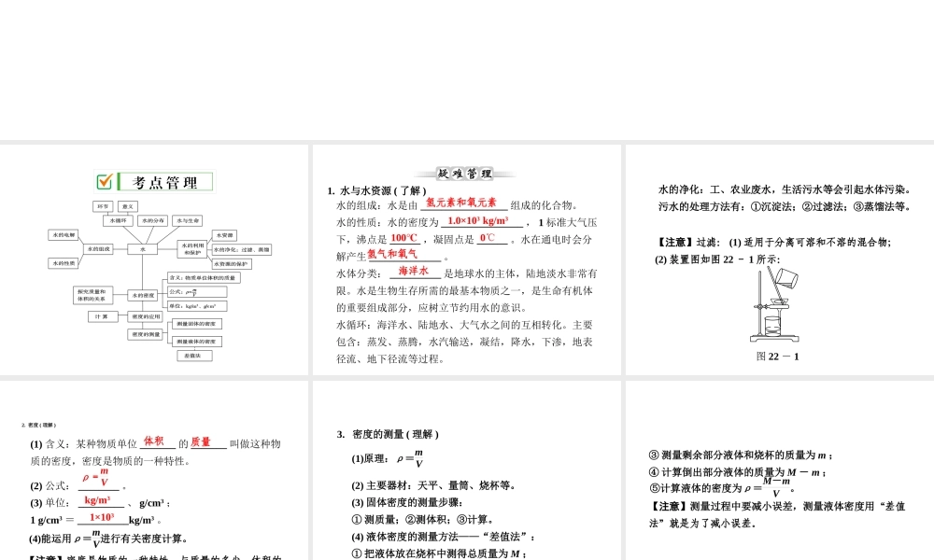Click the line (4)液体密度的测量方法——差值法
934x560 pixels.
pos(443,537)
